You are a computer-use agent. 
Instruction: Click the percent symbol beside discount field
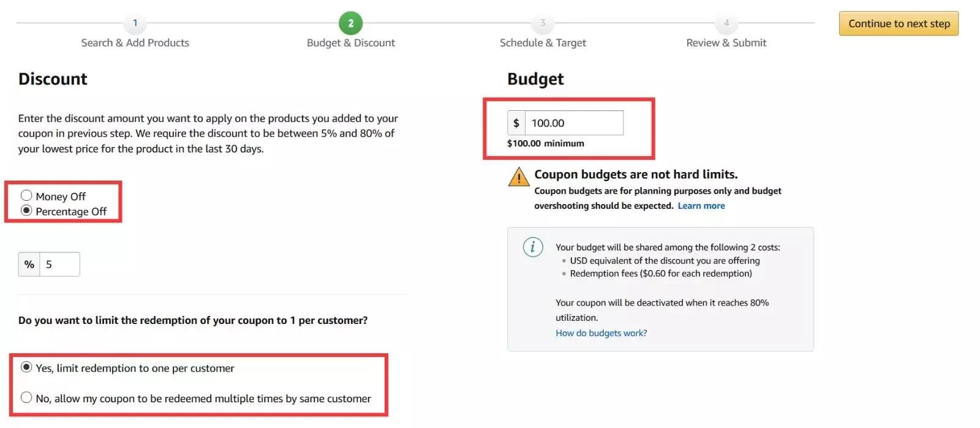(29, 265)
